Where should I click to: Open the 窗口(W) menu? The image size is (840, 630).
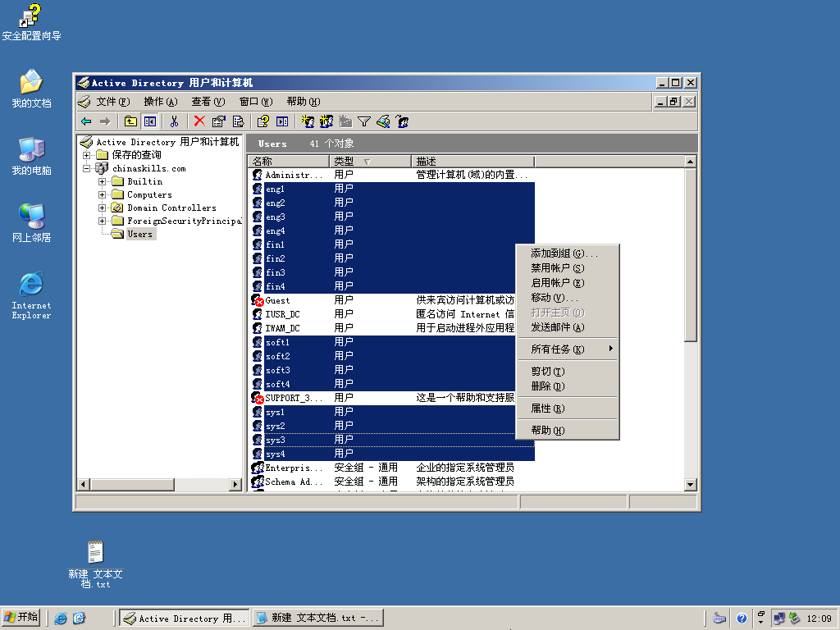(x=256, y=102)
